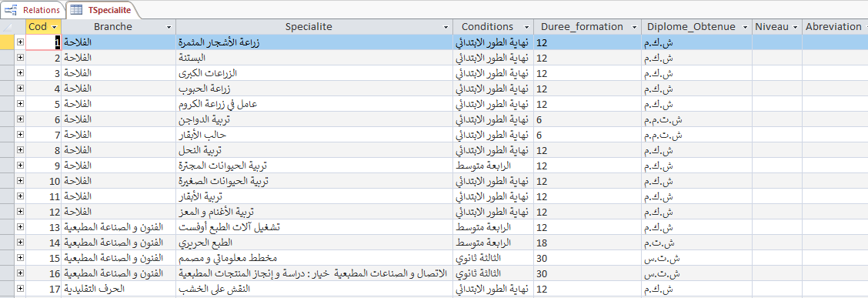The image size is (868, 298).
Task: Open the Conditions column filter dropdown
Action: 526,27
